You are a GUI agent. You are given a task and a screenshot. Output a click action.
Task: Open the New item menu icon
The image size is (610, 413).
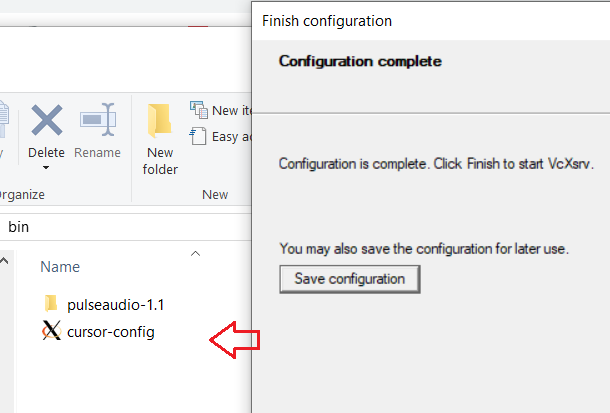pyautogui.click(x=199, y=110)
